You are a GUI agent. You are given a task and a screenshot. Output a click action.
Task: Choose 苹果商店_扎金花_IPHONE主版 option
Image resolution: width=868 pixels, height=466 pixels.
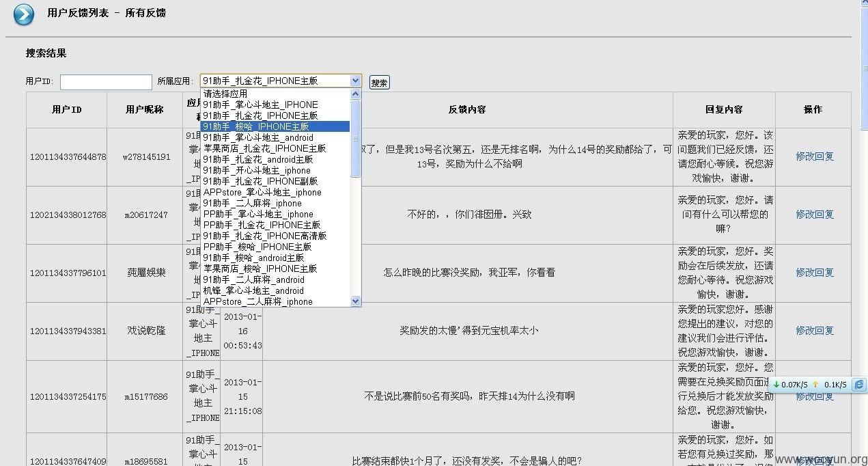click(x=275, y=148)
